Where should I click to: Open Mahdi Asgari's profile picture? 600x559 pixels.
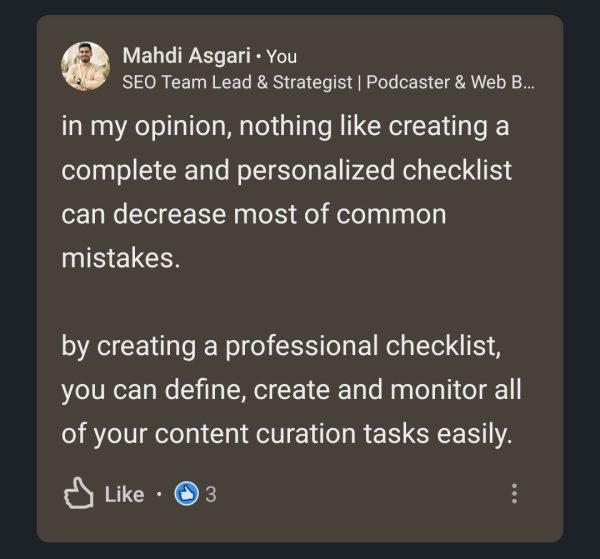pos(85,66)
